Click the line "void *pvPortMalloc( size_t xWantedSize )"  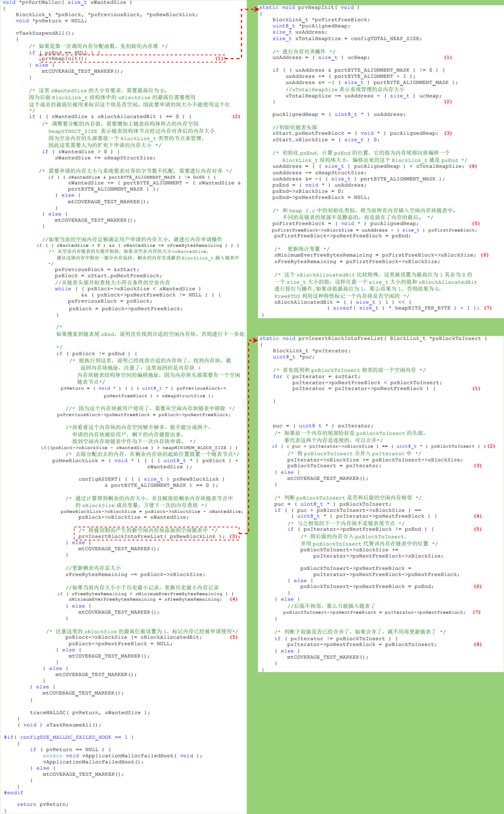click(x=67, y=3)
